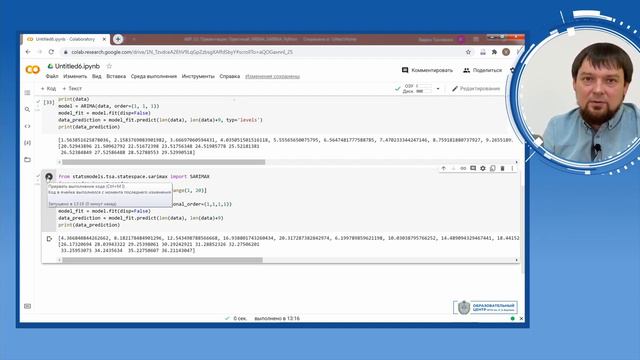
Task: Star the Untitled6.ipynb notebook
Action: coord(109,66)
